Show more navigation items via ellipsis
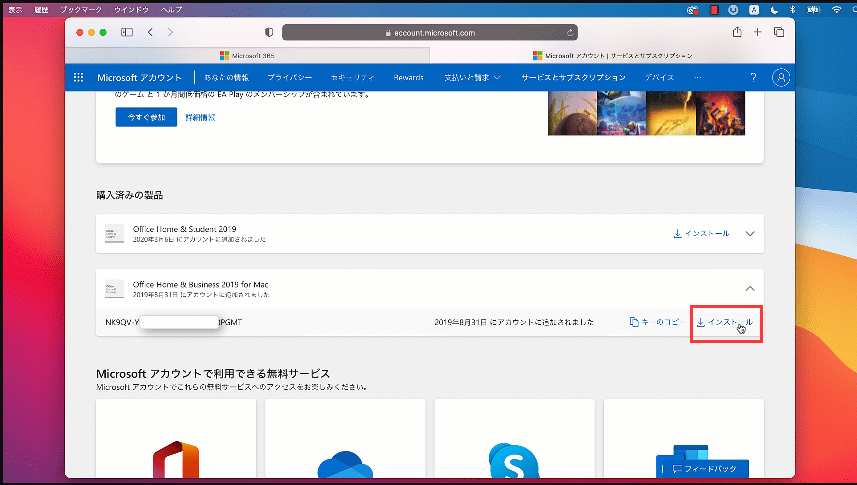The image size is (857, 485). pyautogui.click(x=697, y=78)
